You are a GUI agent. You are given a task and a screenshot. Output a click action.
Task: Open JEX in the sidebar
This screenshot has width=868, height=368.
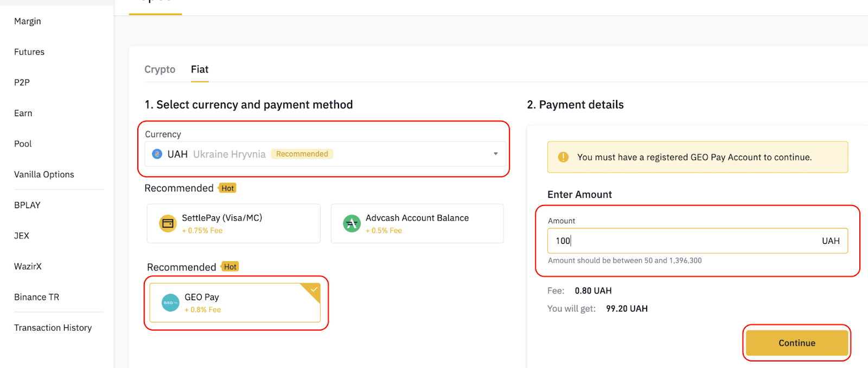(22, 236)
